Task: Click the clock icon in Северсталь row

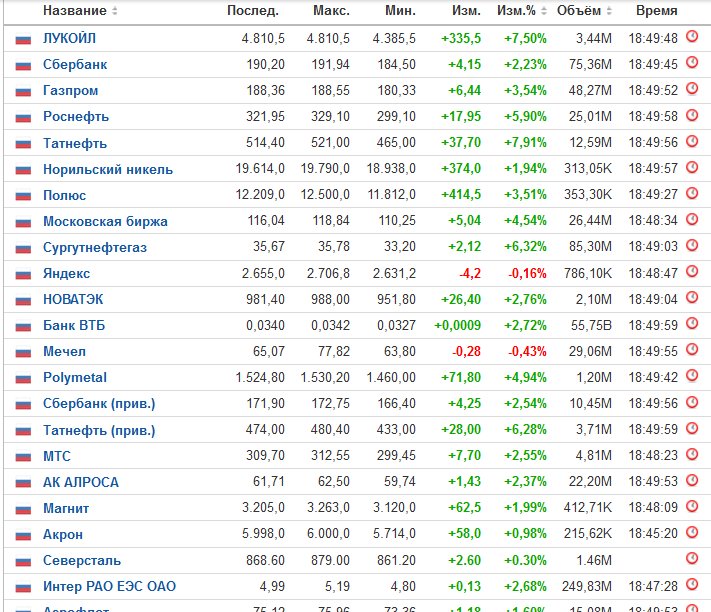Action: (692, 558)
